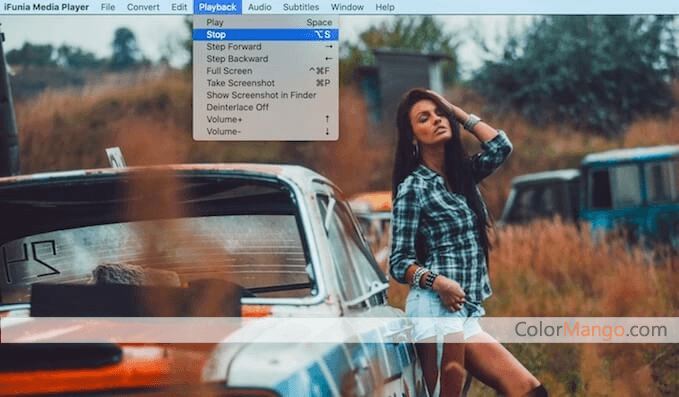Select the Full Screen menu option
The width and height of the screenshot is (679, 397).
point(265,71)
